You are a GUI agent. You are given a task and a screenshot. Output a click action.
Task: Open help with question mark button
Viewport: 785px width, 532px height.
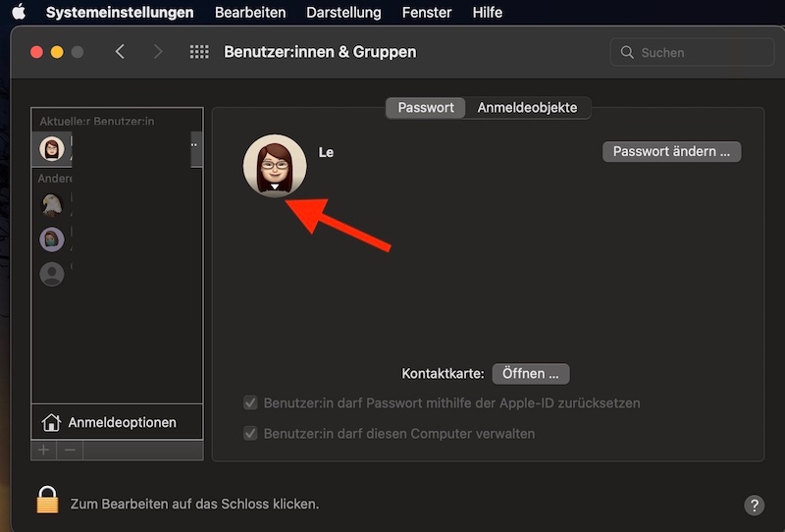pyautogui.click(x=754, y=505)
